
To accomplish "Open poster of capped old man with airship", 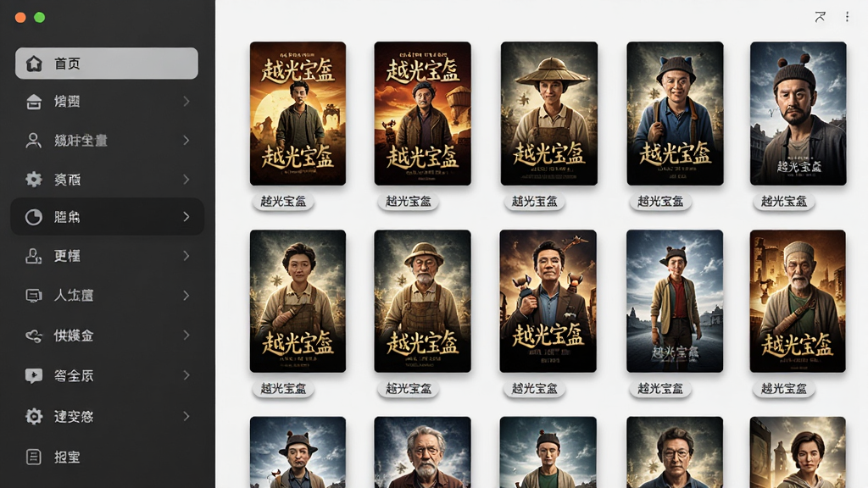I will tap(422, 114).
